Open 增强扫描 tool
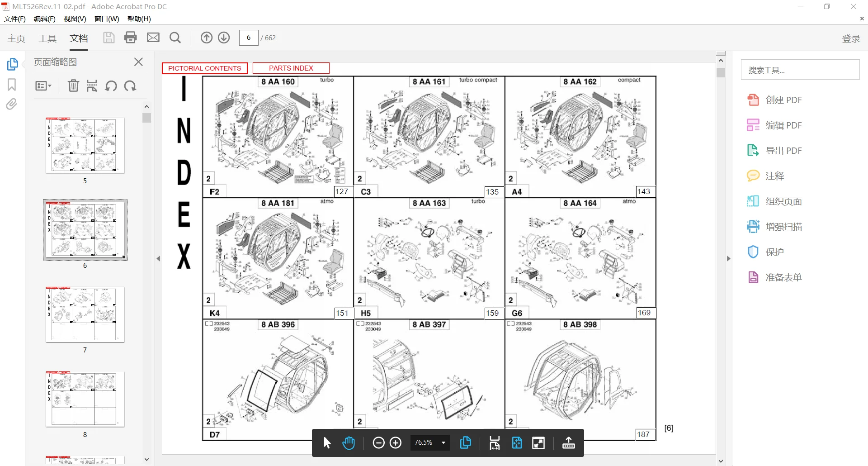The height and width of the screenshot is (466, 868). pyautogui.click(x=774, y=227)
